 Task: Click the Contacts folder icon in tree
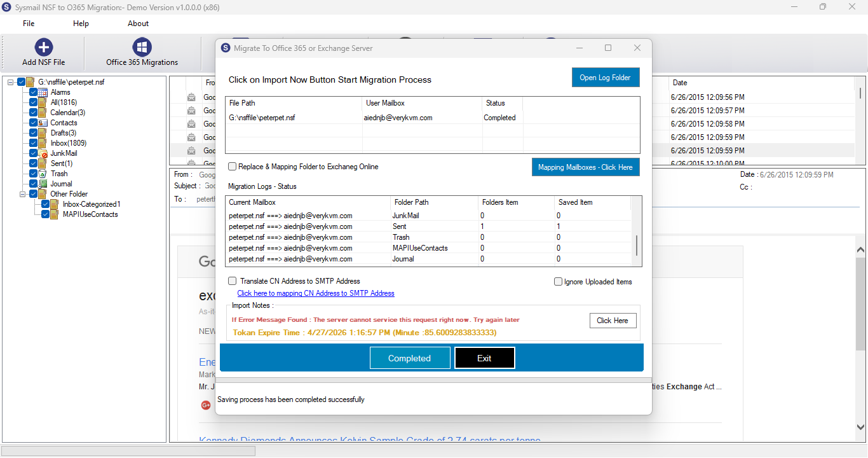(x=43, y=123)
